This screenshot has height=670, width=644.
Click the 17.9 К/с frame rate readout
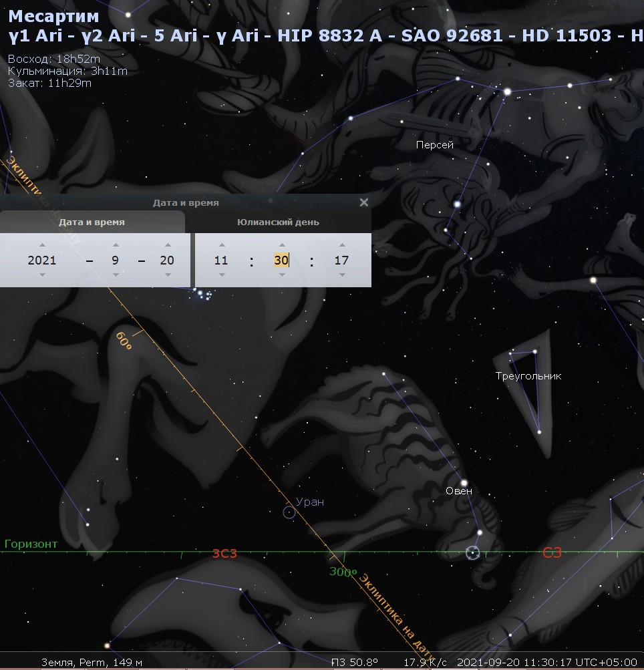425,662
